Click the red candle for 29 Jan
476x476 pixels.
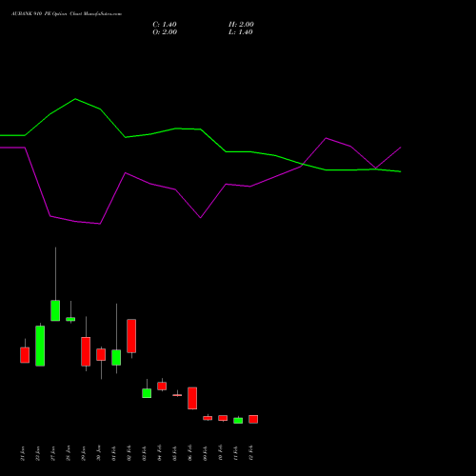pyautogui.click(x=86, y=351)
